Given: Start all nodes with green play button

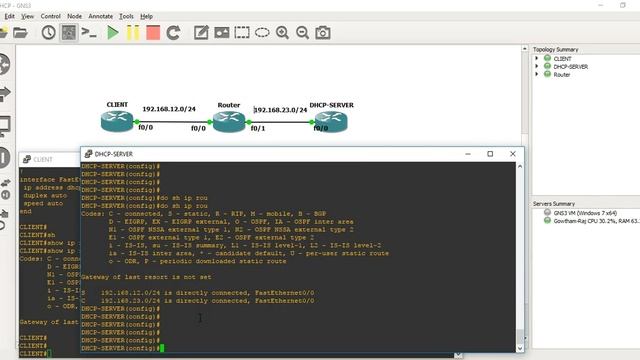Looking at the screenshot, I should click(x=112, y=33).
